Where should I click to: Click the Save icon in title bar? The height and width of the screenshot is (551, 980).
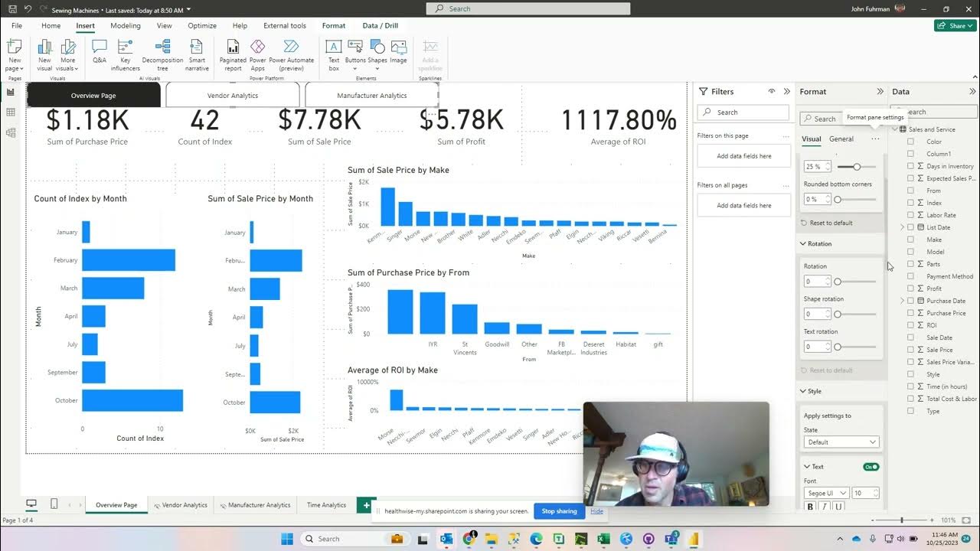(12, 9)
